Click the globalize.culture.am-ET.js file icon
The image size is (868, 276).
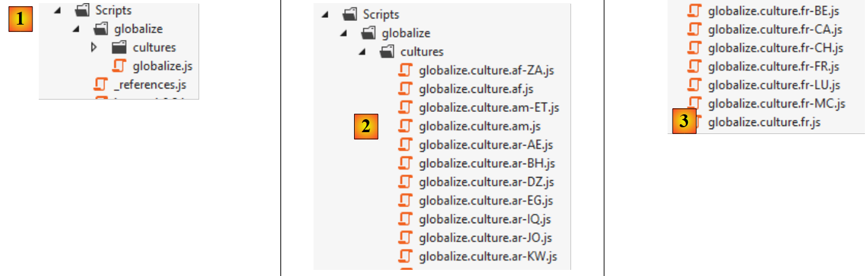click(x=405, y=108)
